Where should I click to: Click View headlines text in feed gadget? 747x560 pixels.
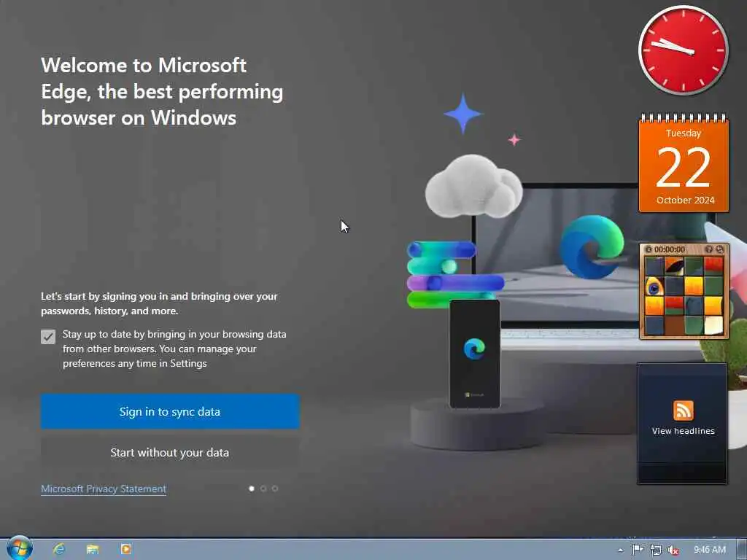[683, 431]
